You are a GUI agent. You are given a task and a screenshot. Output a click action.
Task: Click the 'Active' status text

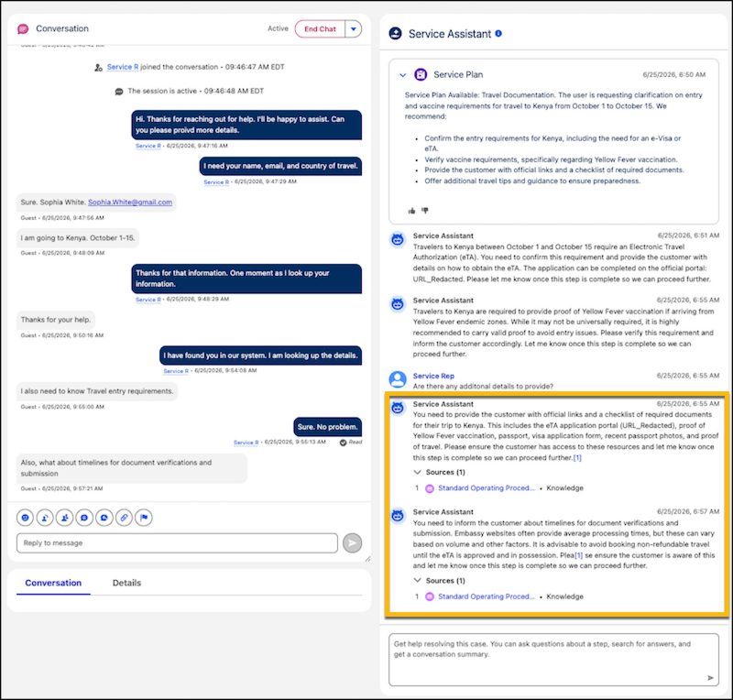tap(278, 28)
